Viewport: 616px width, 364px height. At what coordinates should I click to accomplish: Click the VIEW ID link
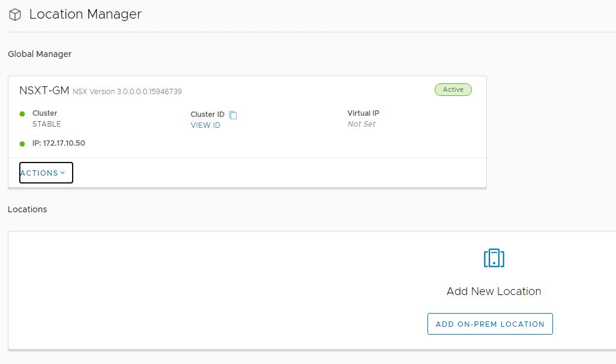205,125
